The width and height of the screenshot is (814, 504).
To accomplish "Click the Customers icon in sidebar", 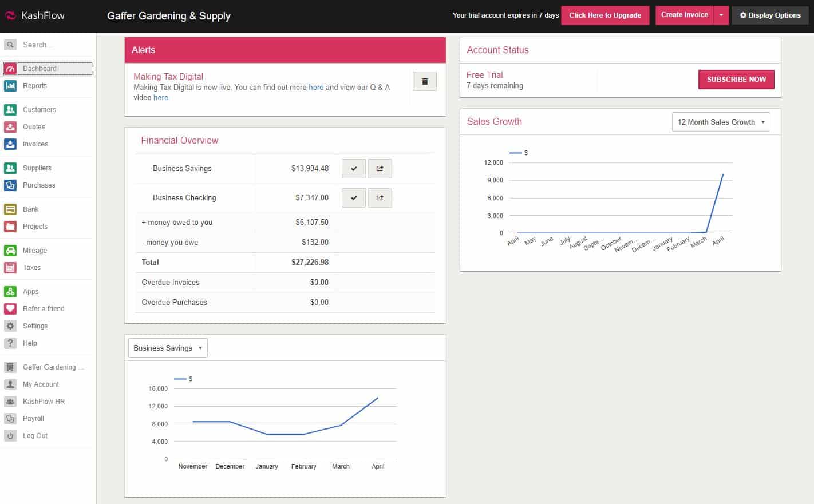I will pos(10,110).
